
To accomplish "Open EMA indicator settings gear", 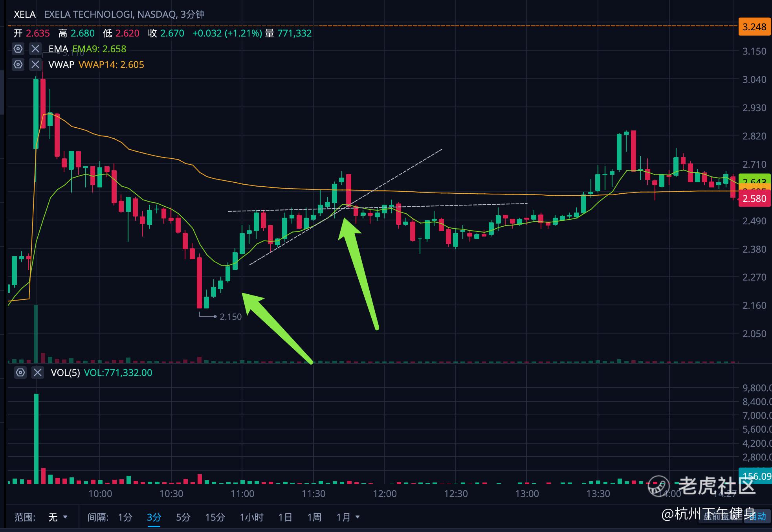I will (18, 49).
